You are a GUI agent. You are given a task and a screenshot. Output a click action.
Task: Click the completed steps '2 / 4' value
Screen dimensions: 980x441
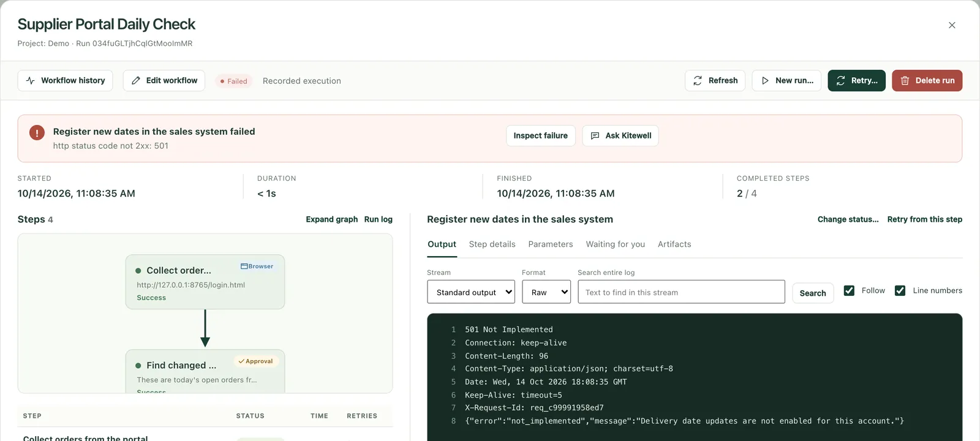[747, 194]
